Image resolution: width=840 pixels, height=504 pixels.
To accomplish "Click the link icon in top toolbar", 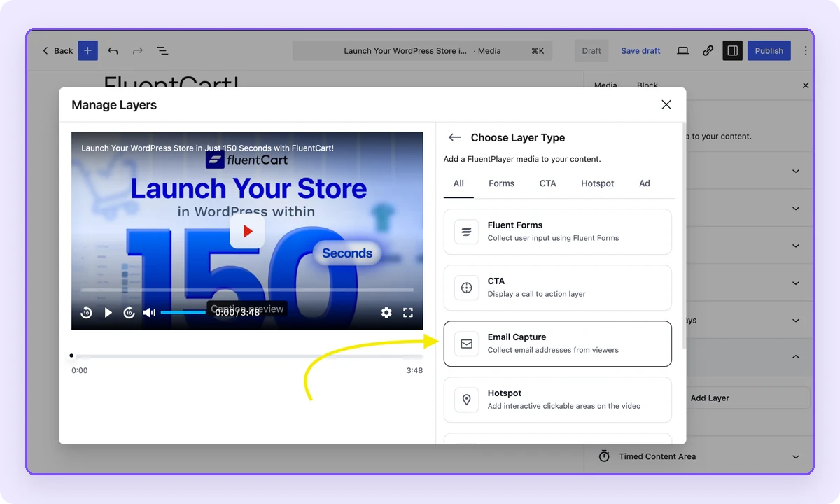I will 708,51.
